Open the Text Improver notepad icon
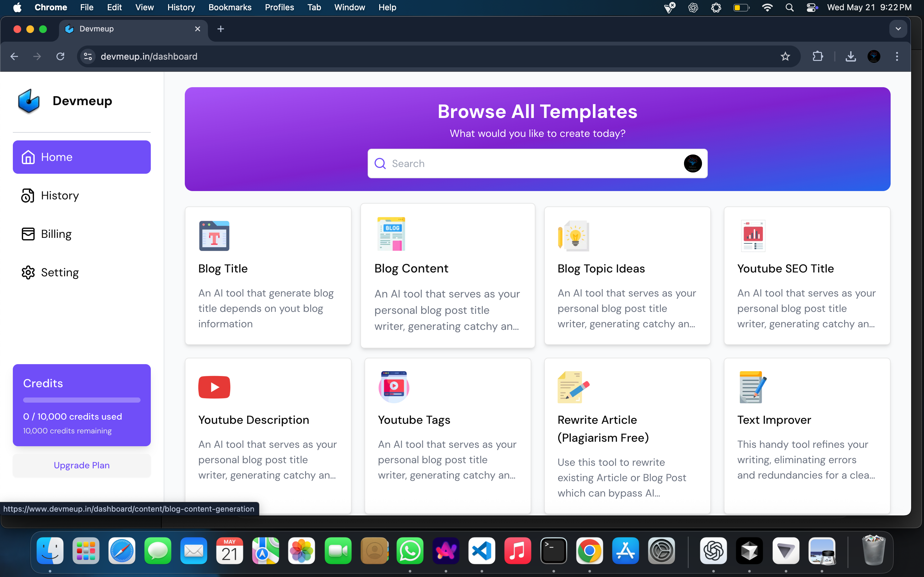The width and height of the screenshot is (924, 577). pyautogui.click(x=753, y=387)
